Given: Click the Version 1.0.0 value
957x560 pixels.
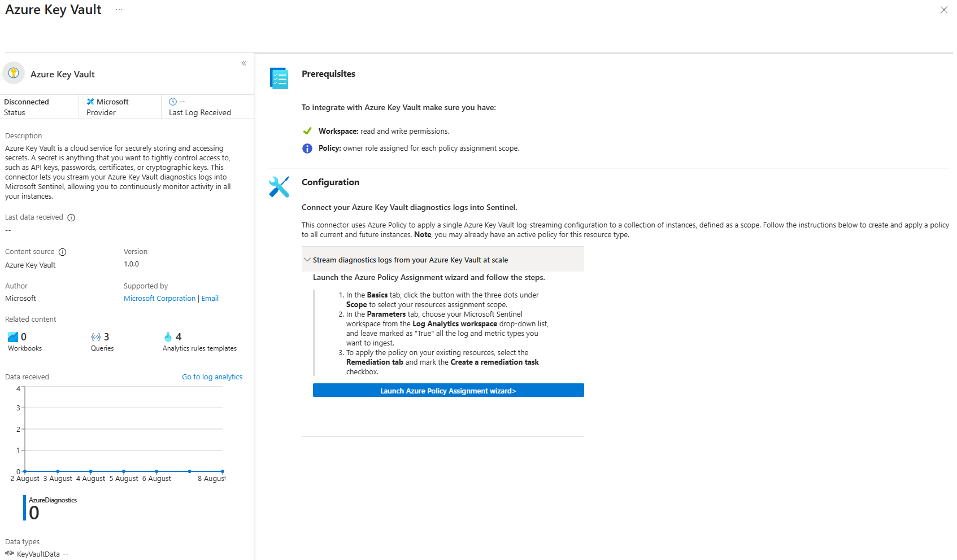Looking at the screenshot, I should [x=132, y=264].
